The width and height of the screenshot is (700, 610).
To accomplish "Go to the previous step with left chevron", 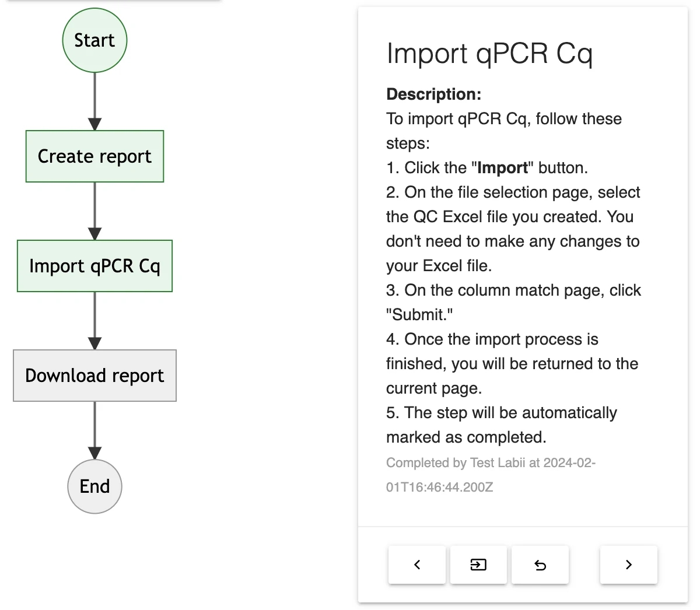I will (x=416, y=565).
